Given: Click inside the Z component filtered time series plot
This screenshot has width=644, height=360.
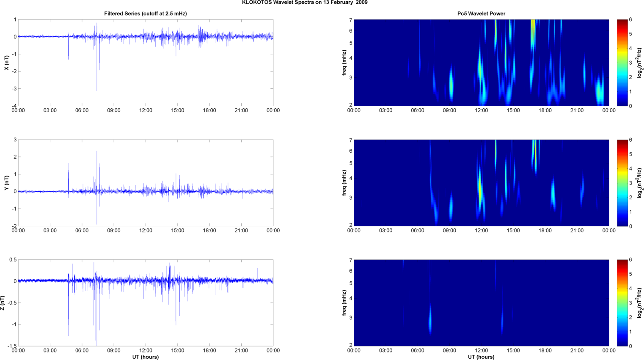Looking at the screenshot, I should [x=146, y=303].
